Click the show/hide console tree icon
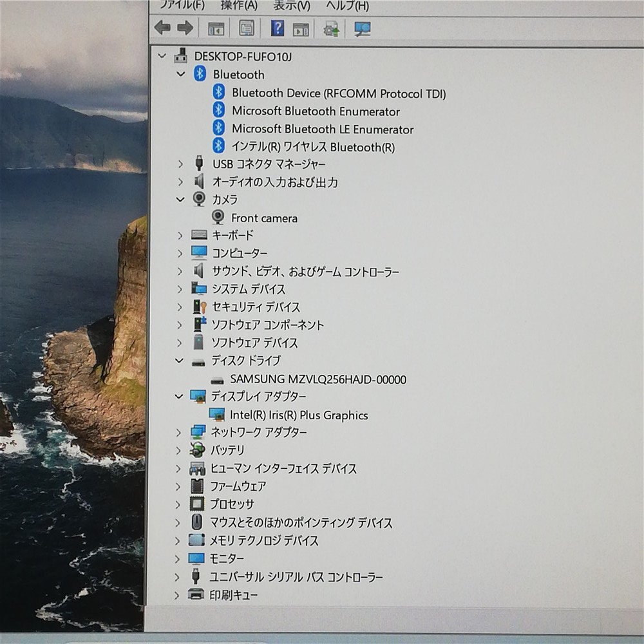Viewport: 644px width, 644px height. point(216,28)
